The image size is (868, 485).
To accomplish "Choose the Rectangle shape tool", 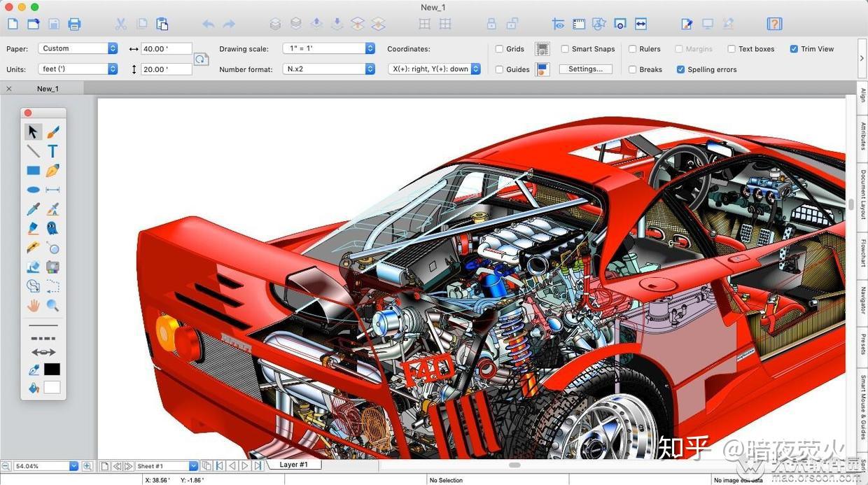I will point(33,171).
